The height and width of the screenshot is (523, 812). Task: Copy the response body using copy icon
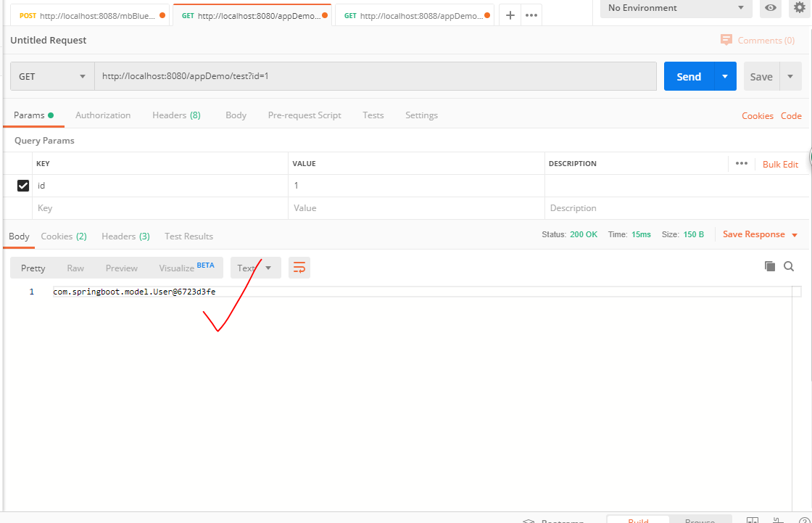[x=770, y=266]
